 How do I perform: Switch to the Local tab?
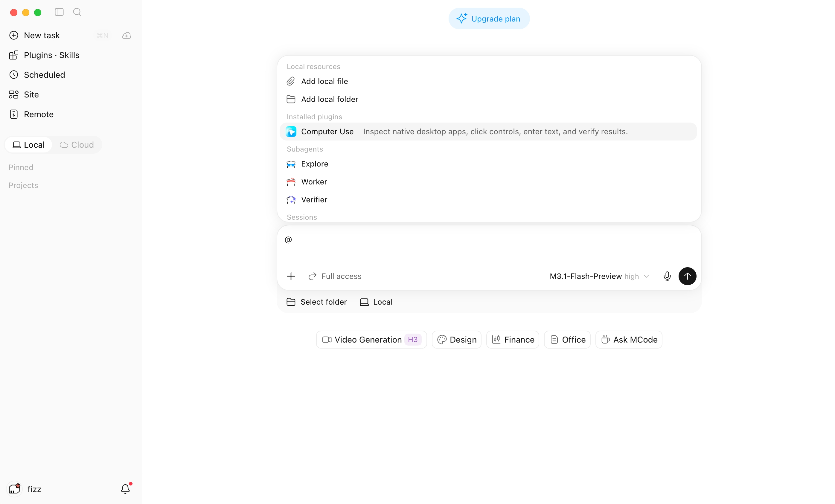[x=28, y=145]
